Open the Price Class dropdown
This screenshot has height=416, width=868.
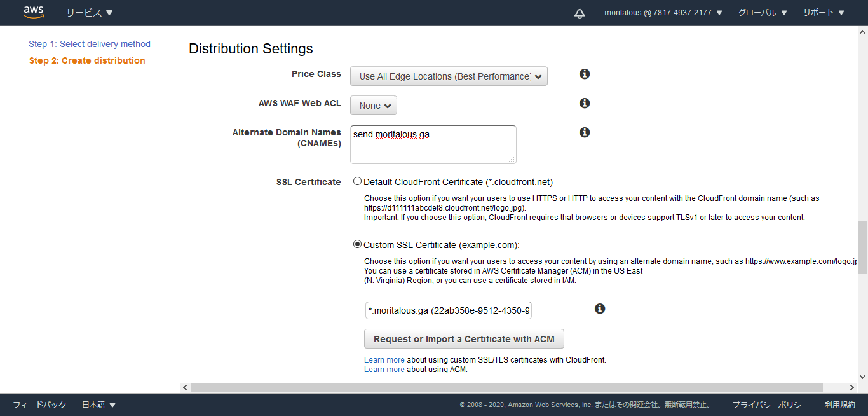[x=449, y=76]
